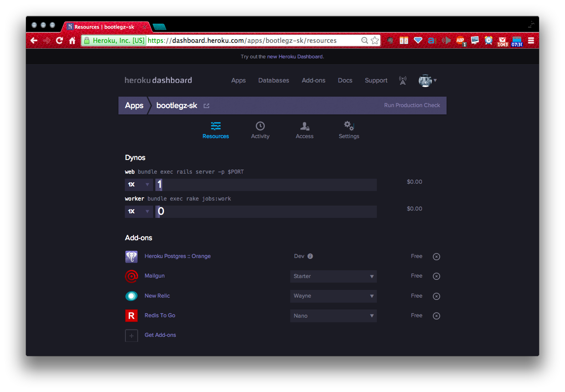Viewport: 565px width, 392px height.
Task: Click the Redis To Go red R icon
Action: [131, 316]
